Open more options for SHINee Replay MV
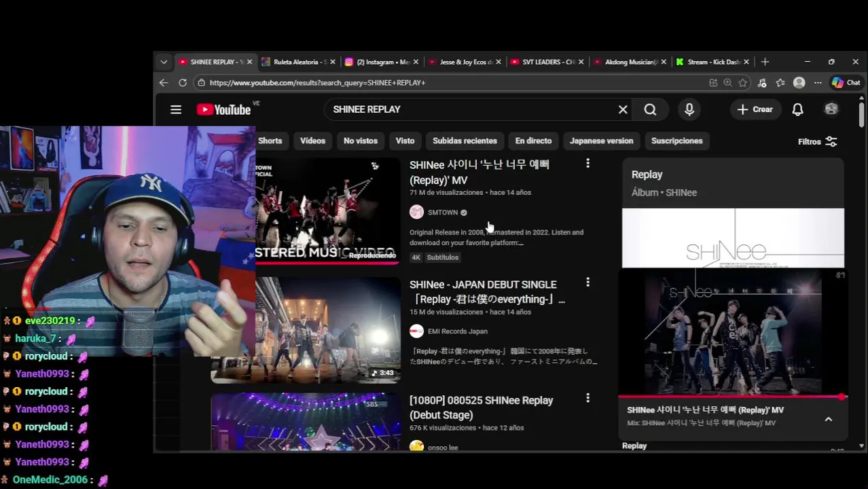This screenshot has width=868, height=489. 587,164
